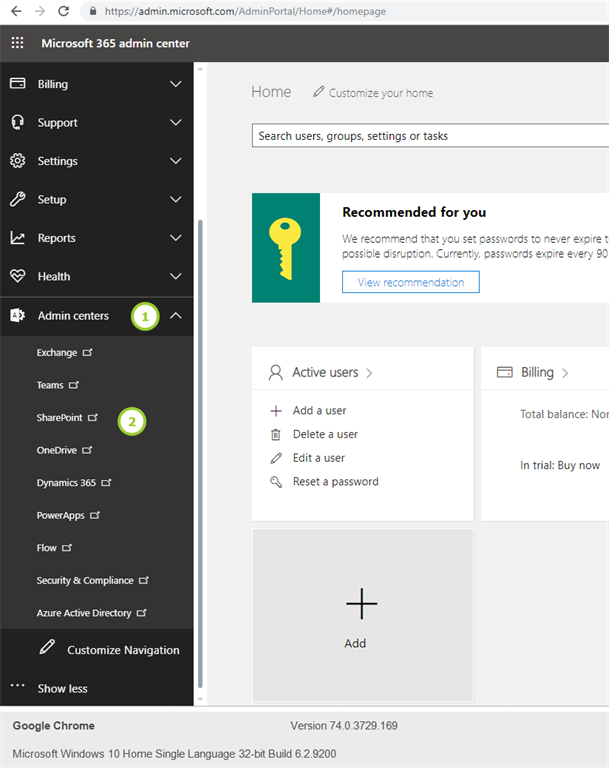Image resolution: width=609 pixels, height=768 pixels.
Task: Click the search users, groups, settings field
Action: click(430, 136)
